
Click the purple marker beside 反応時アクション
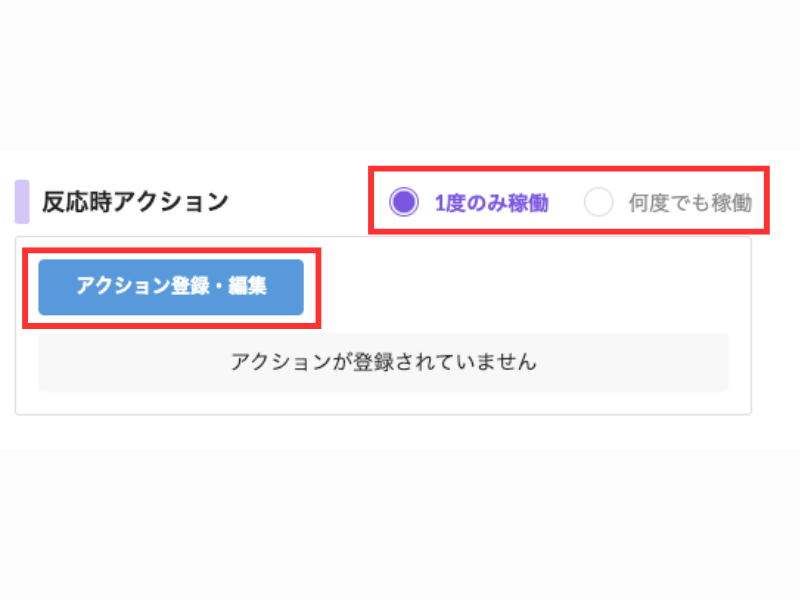click(x=22, y=202)
